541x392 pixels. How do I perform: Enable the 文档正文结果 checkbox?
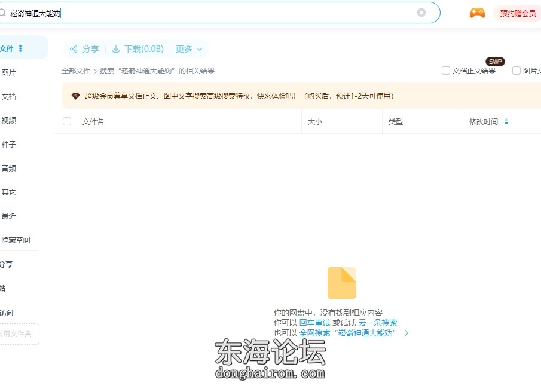445,70
